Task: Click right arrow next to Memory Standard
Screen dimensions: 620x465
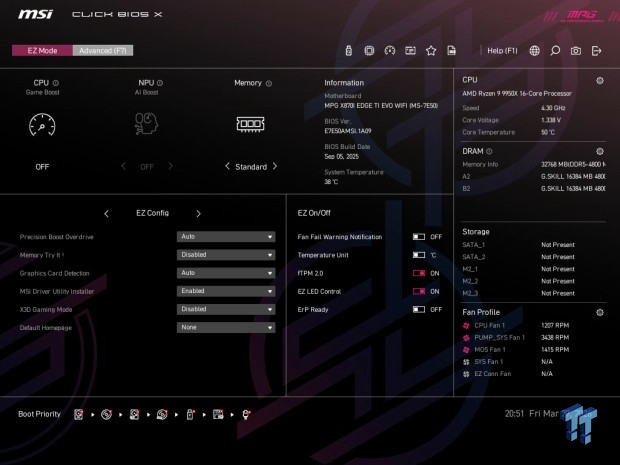Action: point(275,166)
